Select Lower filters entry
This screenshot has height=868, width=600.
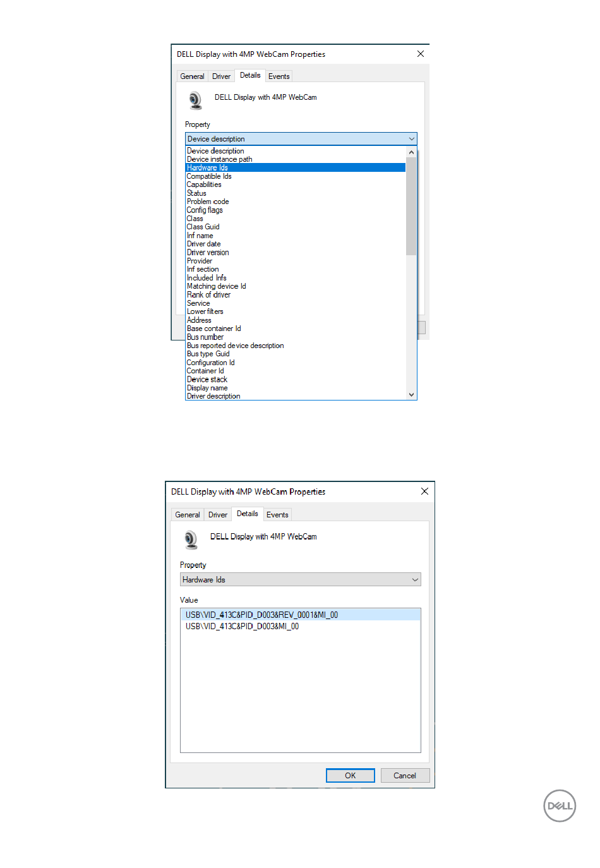296,311
